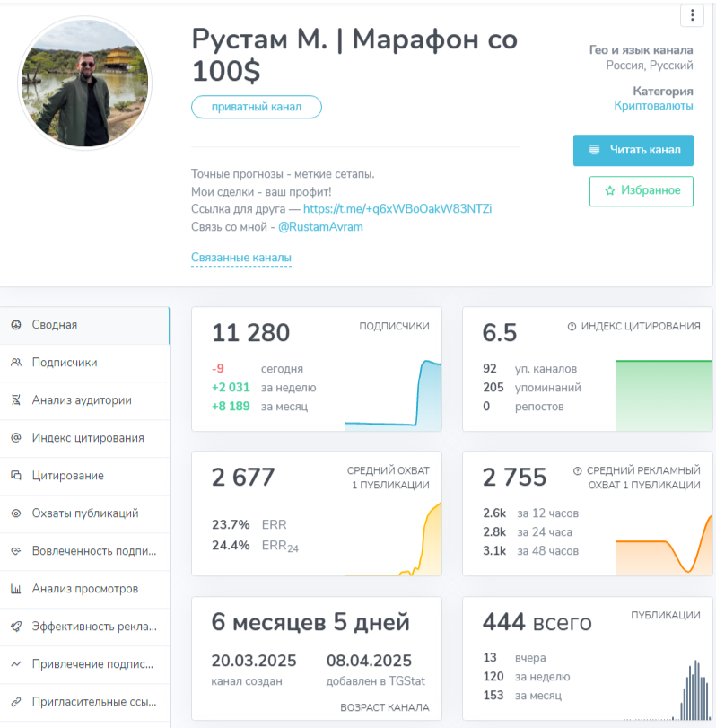Click the lines icon in Читать канал
Viewport: 716px width, 728px height.
coord(594,150)
